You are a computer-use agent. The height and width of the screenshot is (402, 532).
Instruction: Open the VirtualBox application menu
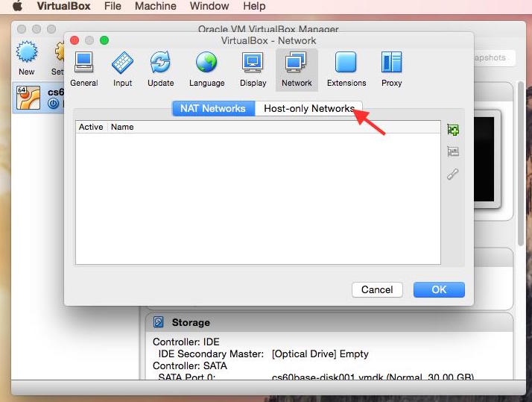pos(63,6)
